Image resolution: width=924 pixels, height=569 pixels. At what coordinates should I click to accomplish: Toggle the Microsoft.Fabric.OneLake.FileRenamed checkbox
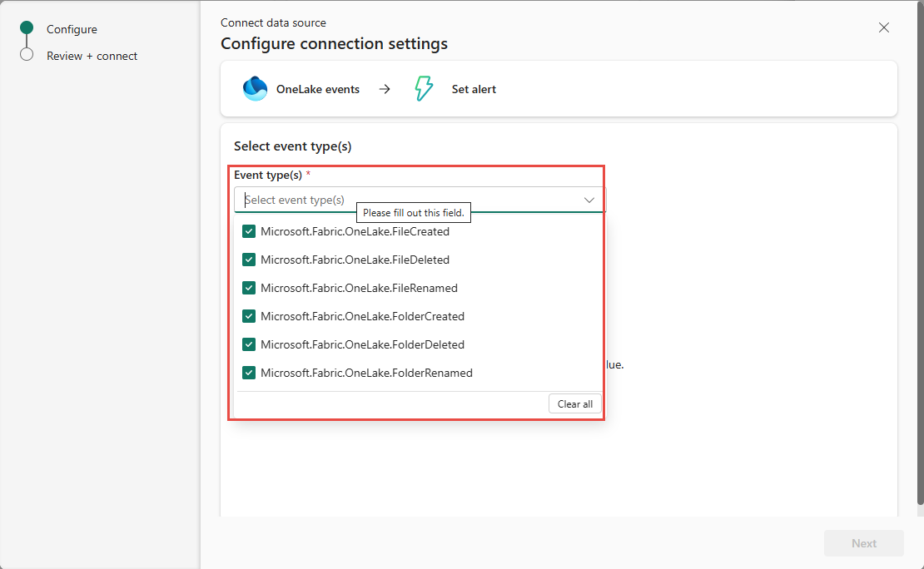click(x=249, y=288)
